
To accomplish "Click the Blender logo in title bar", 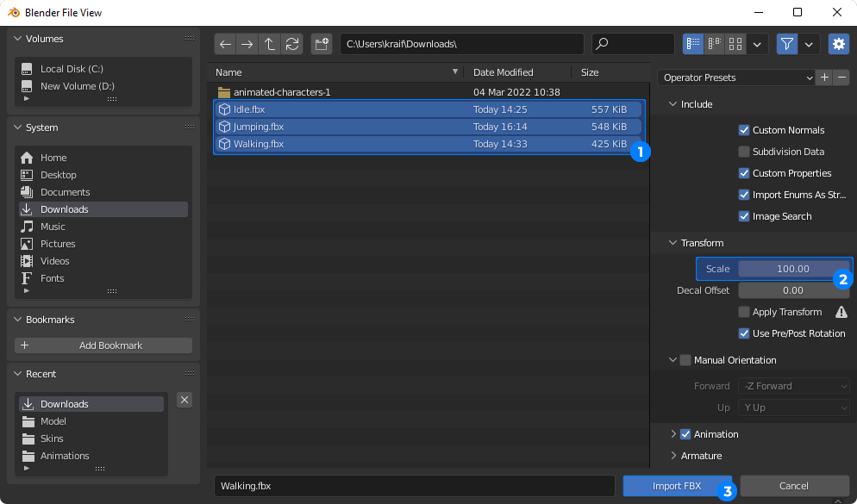I will point(13,12).
